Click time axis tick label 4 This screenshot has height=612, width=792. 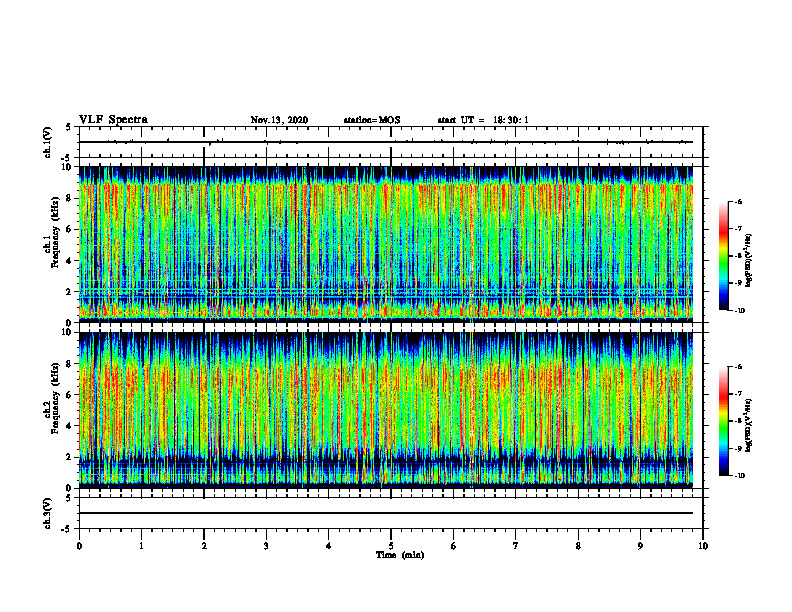click(329, 546)
